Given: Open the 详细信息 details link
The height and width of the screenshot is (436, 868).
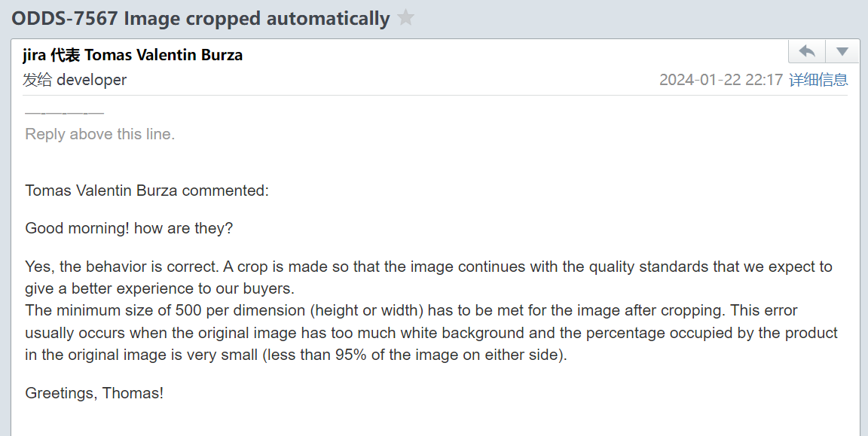Looking at the screenshot, I should pyautogui.click(x=818, y=80).
